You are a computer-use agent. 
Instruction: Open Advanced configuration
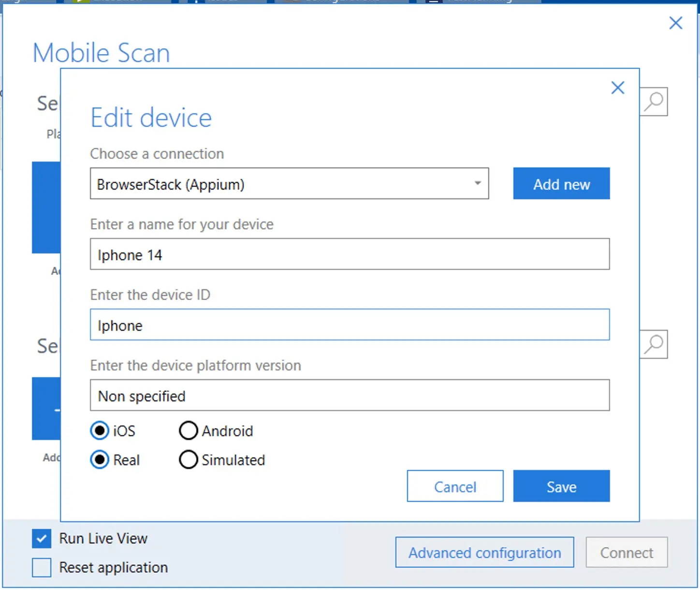point(484,552)
